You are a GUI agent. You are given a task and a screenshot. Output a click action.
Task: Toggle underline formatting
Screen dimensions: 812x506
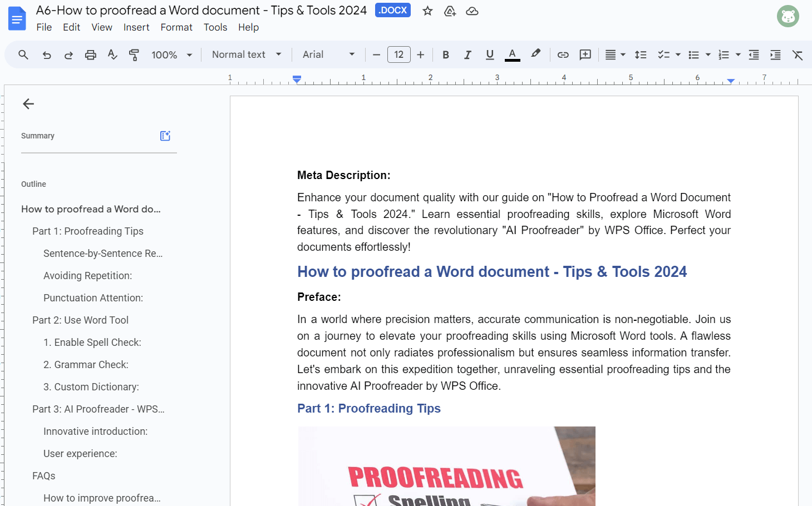pos(490,54)
